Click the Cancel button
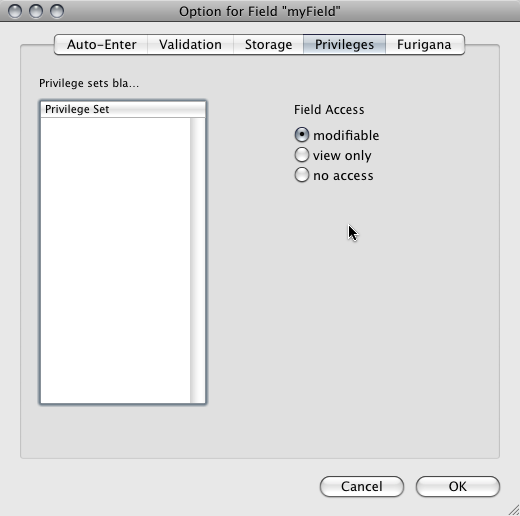The width and height of the screenshot is (520, 516). click(x=362, y=486)
